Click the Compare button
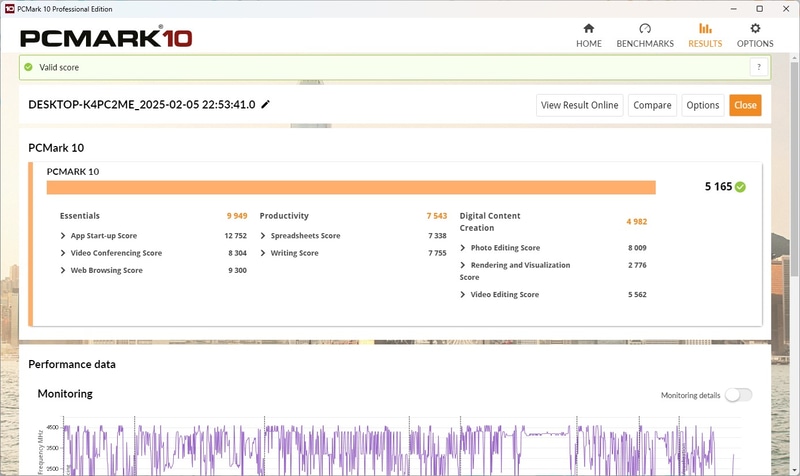Viewport: 800px width, 476px height. (652, 105)
